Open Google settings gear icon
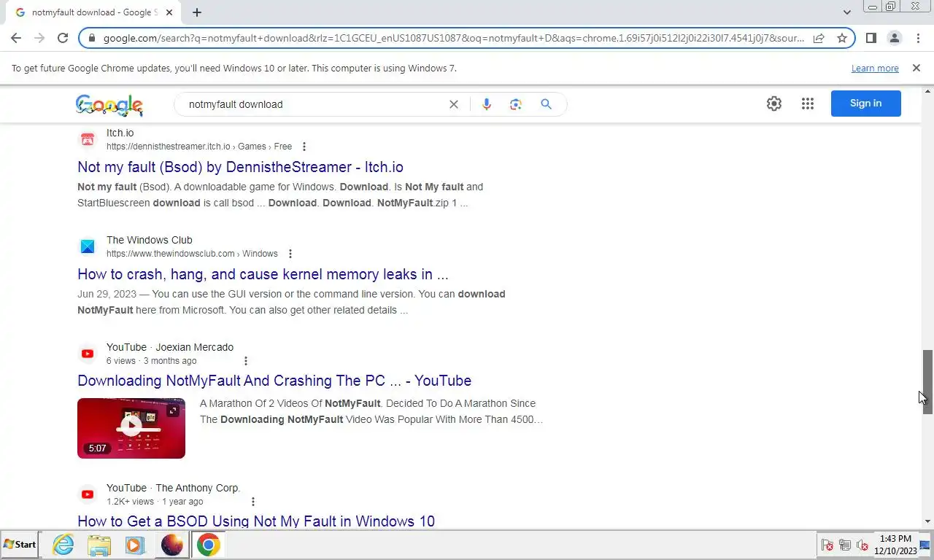This screenshot has height=560, width=934. pos(774,104)
